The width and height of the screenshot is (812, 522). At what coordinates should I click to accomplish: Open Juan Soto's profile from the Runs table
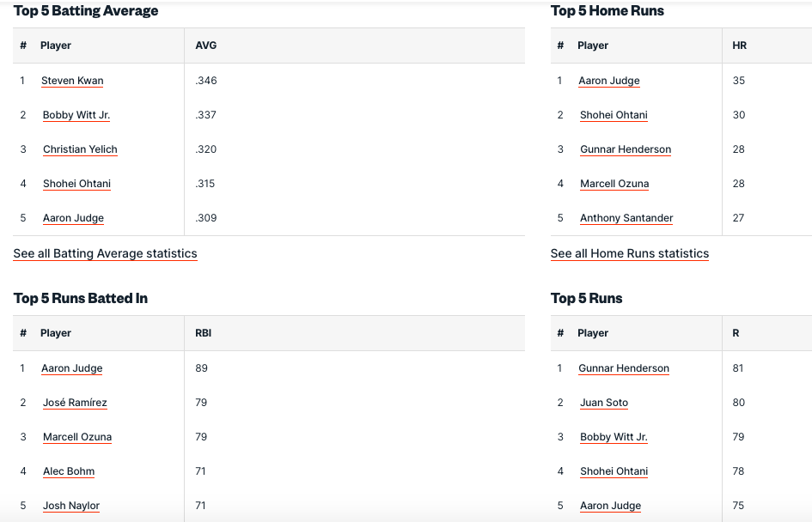(x=603, y=403)
